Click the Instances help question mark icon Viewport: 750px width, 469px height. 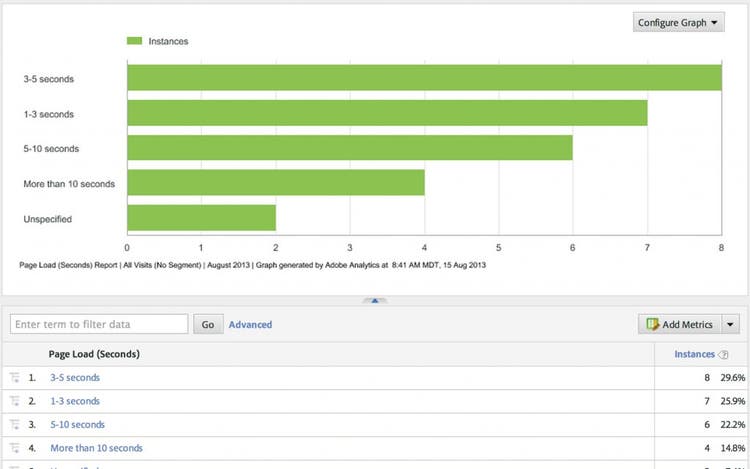click(723, 355)
